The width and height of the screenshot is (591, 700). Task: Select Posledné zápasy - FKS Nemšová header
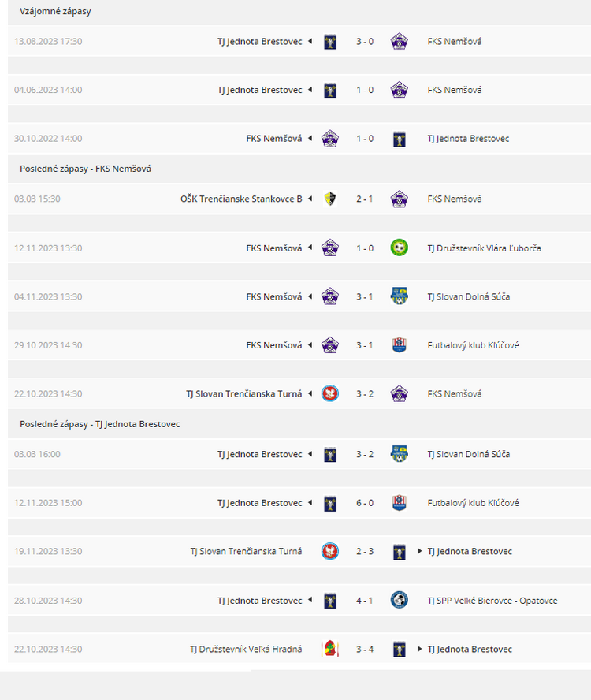(85, 169)
